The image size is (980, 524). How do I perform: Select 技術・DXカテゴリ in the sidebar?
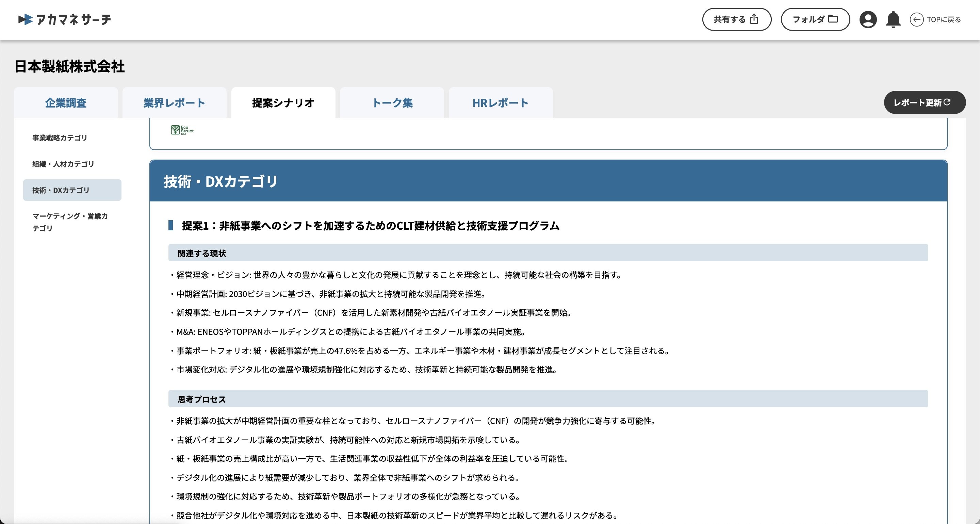pos(72,190)
